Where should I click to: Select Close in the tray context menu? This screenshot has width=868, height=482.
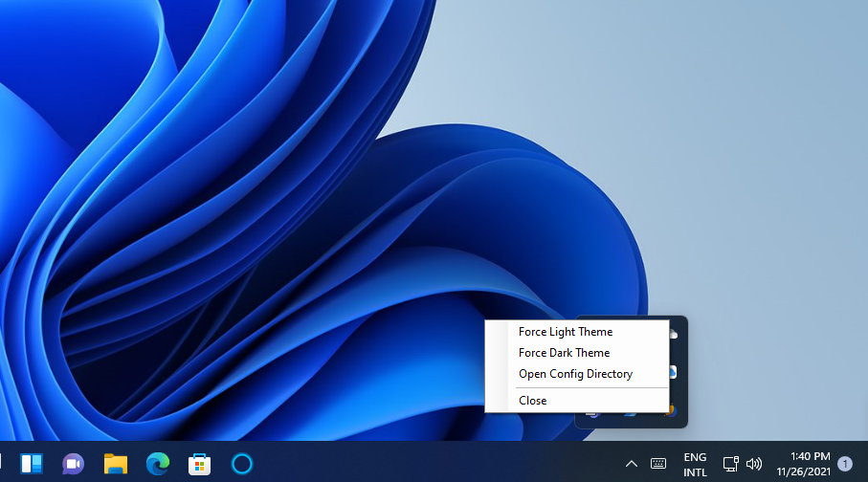(533, 401)
